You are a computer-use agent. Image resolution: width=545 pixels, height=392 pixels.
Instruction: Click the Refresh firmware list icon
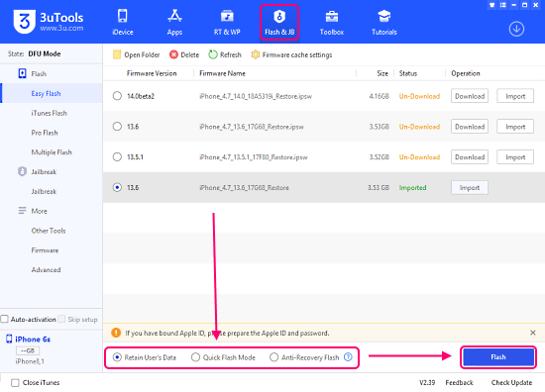pyautogui.click(x=213, y=54)
